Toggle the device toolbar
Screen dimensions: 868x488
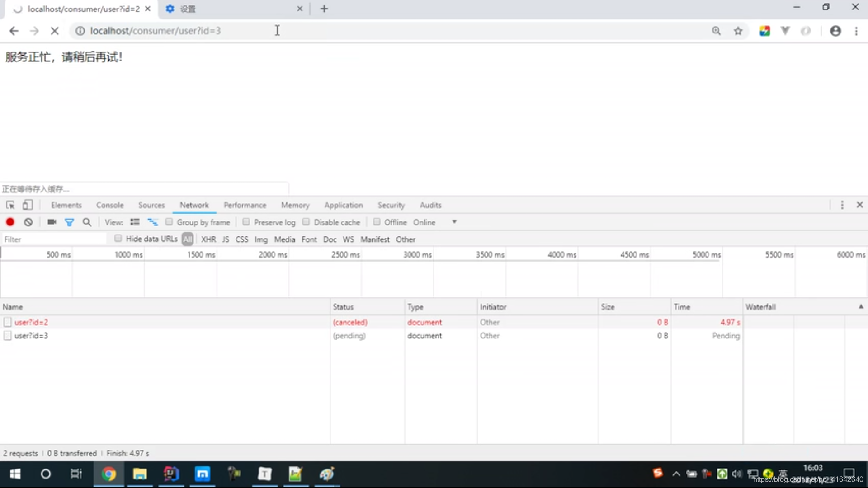coord(28,205)
